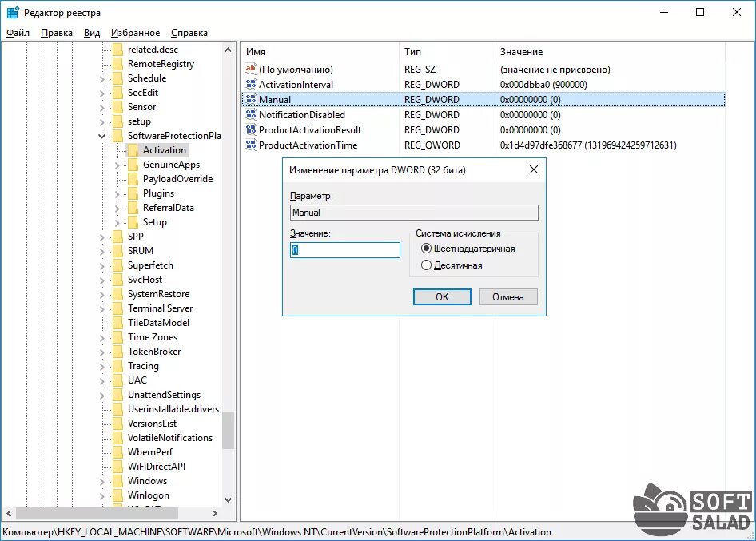Select the ProductActivationTime value name

point(308,145)
